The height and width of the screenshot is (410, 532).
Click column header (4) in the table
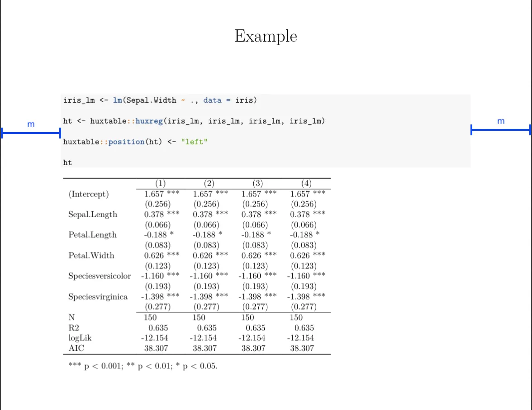[x=306, y=183]
